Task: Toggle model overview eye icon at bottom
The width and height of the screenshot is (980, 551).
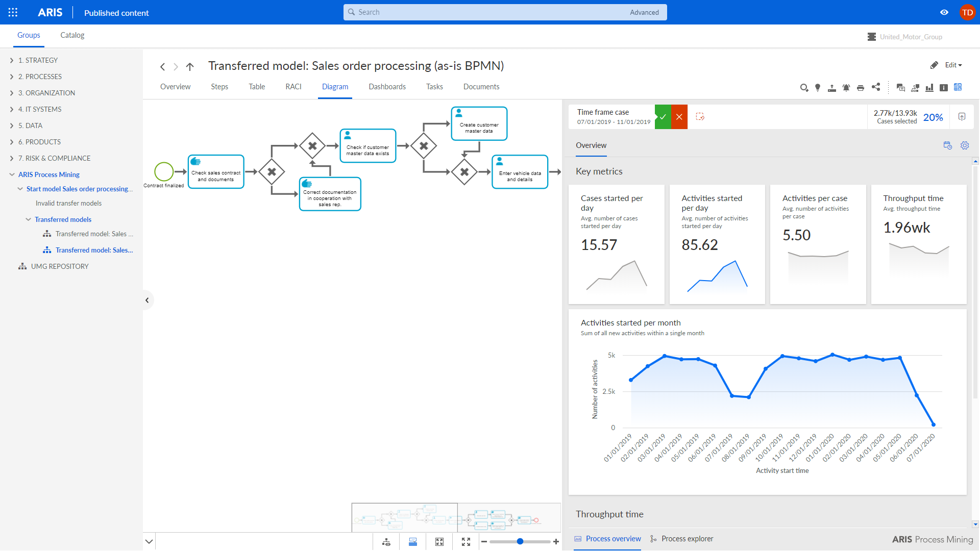Action: click(386, 542)
